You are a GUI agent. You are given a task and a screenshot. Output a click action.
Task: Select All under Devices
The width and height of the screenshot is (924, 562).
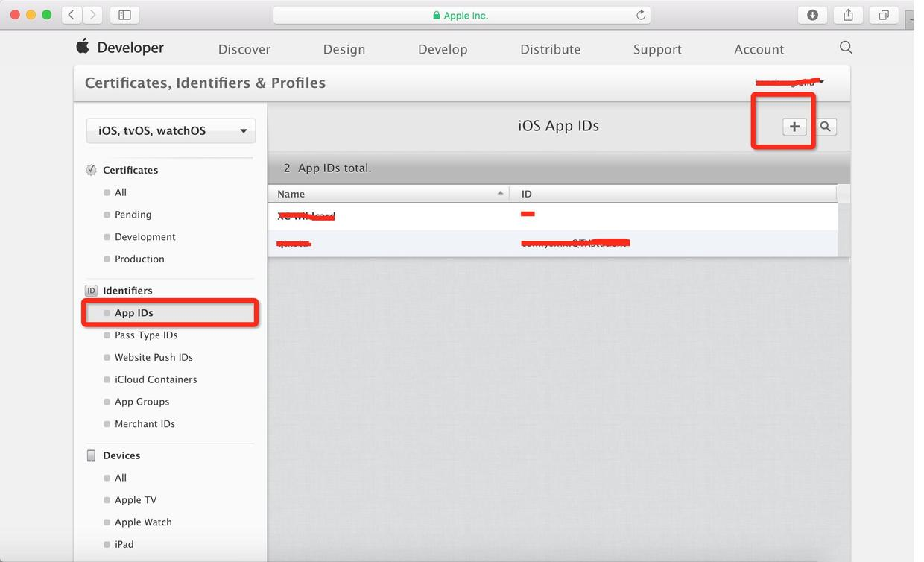tap(121, 478)
